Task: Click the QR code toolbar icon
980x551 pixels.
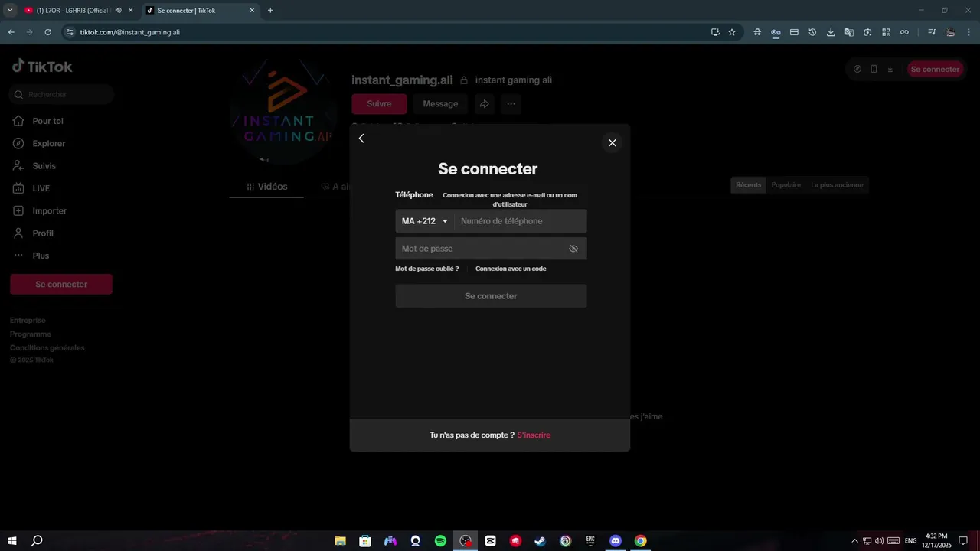Action: tap(886, 32)
